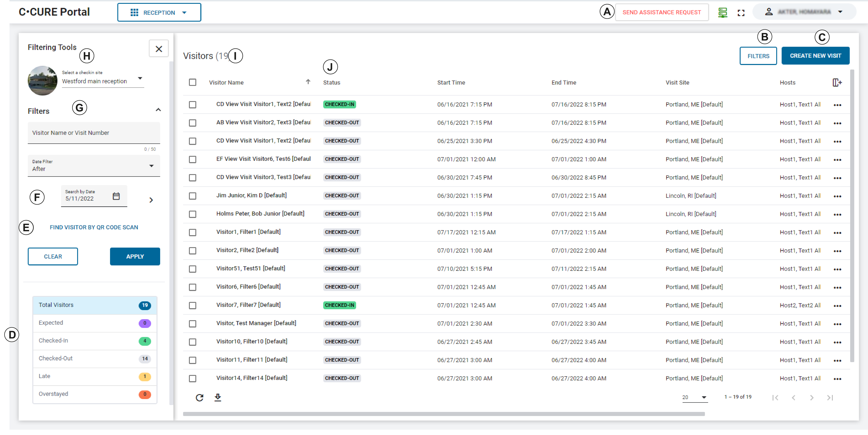Image resolution: width=868 pixels, height=435 pixels.
Task: Open actions menu for Visitor6, Filter6
Action: click(x=837, y=287)
